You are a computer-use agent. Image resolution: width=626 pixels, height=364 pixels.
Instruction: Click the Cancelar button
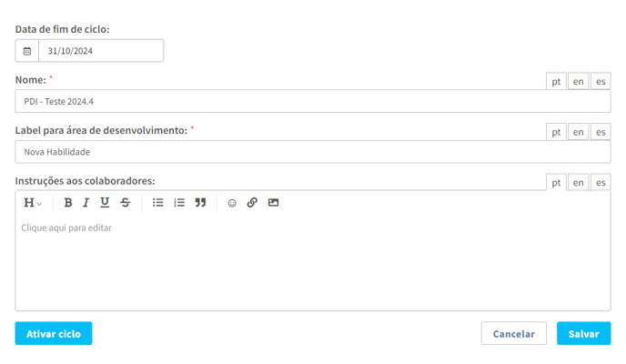[513, 333]
